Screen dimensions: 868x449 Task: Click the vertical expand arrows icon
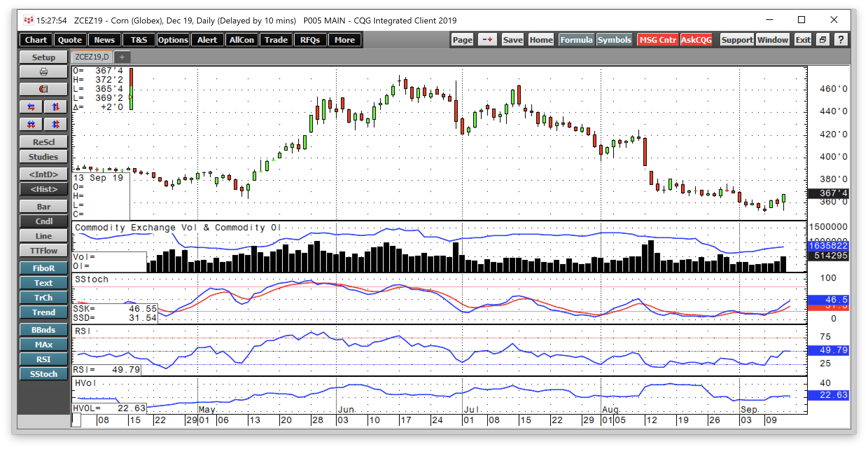[x=56, y=107]
